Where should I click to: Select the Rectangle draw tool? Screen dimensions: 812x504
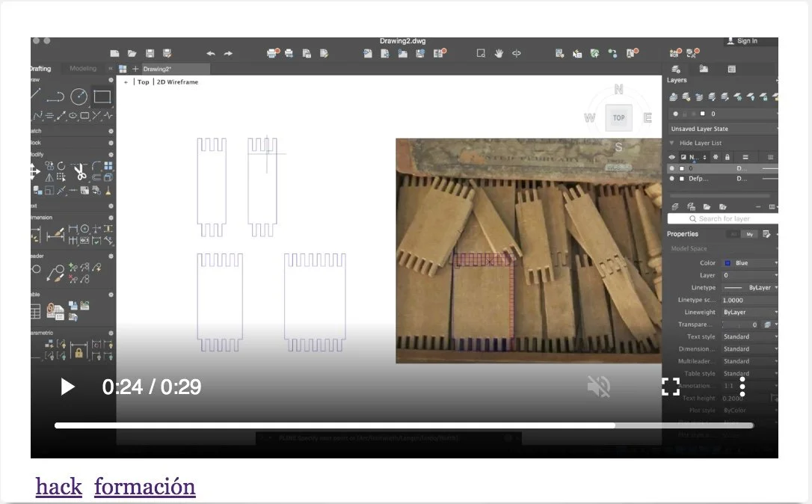coord(102,97)
